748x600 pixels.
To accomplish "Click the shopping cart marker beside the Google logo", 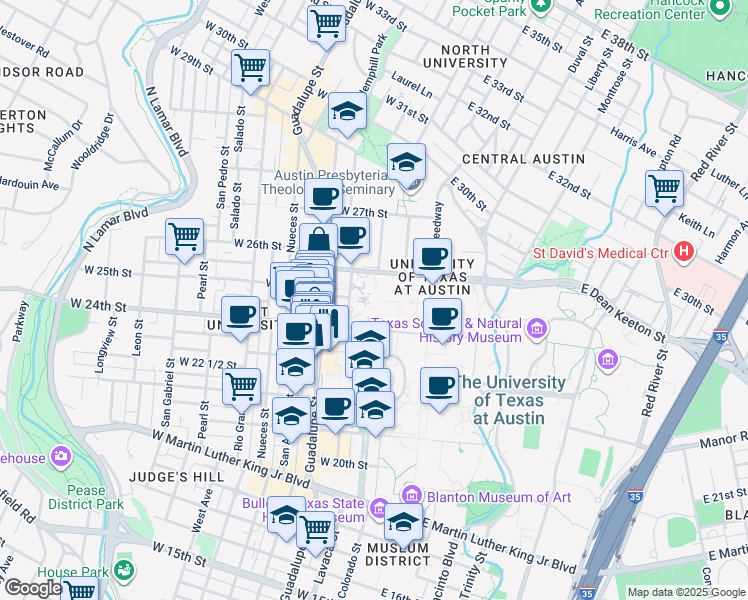I will coord(80,590).
